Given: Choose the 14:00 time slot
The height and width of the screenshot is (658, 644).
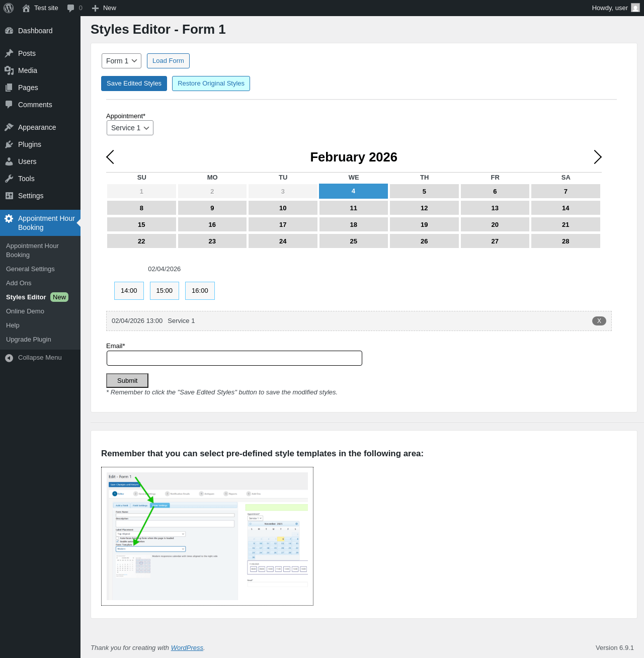Looking at the screenshot, I should click(129, 291).
